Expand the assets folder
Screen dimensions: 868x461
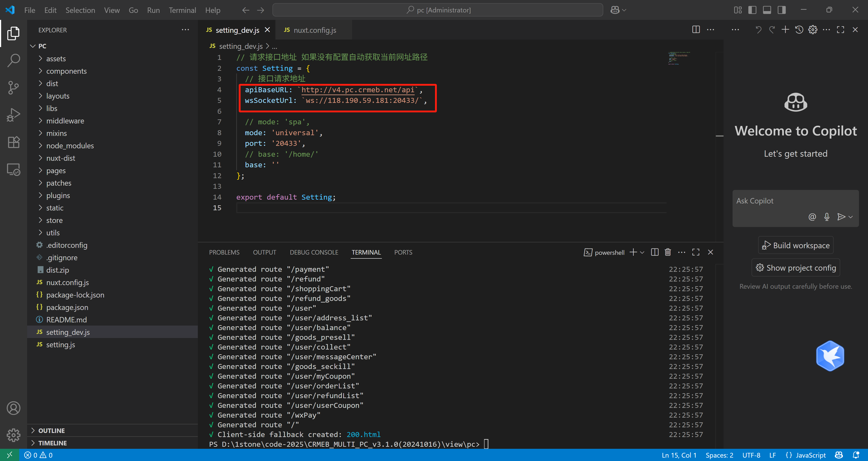click(x=40, y=58)
